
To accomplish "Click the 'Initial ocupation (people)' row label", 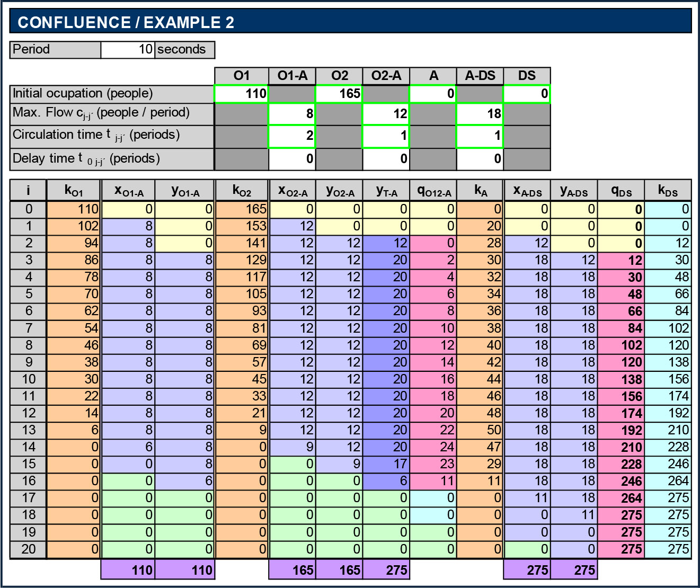I will [112, 94].
